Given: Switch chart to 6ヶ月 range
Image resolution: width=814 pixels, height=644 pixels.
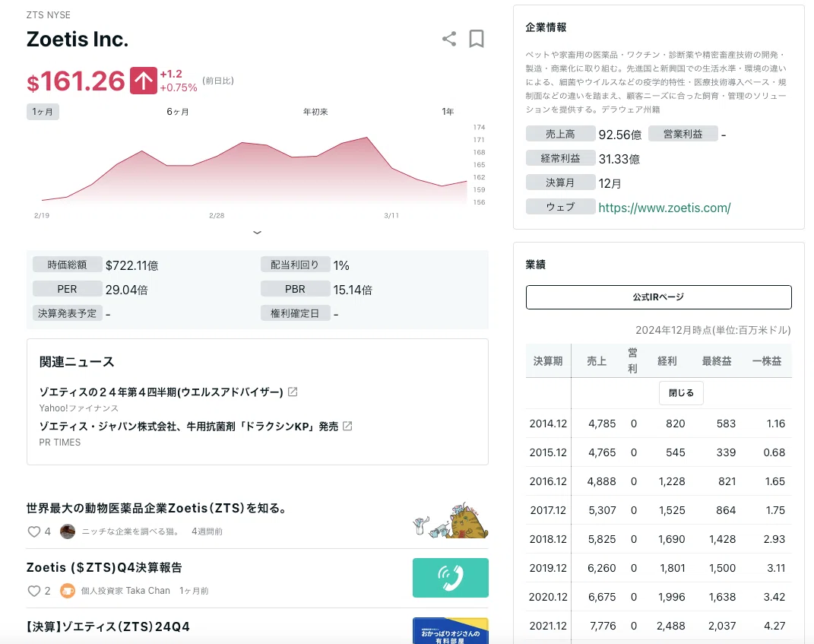Looking at the screenshot, I should coord(178,112).
